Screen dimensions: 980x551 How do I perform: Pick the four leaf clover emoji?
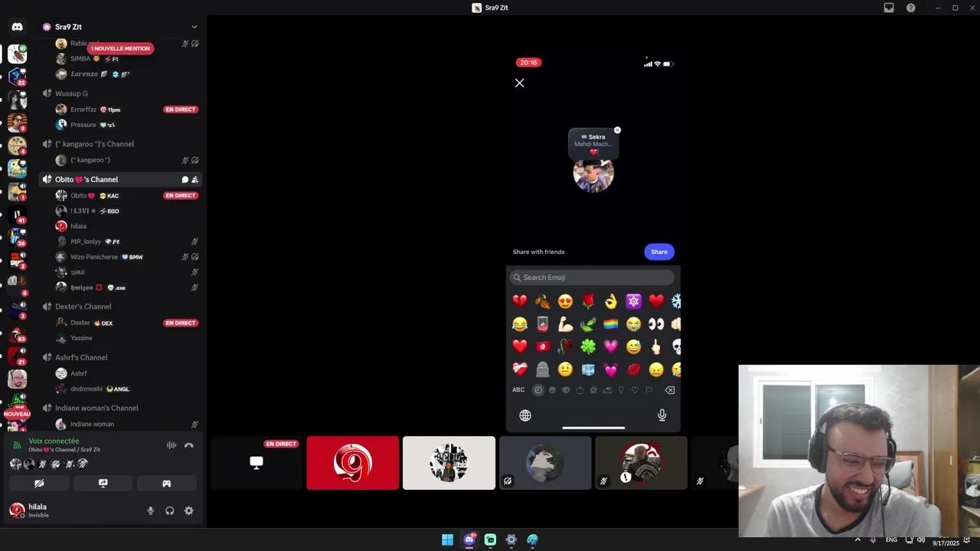click(588, 347)
